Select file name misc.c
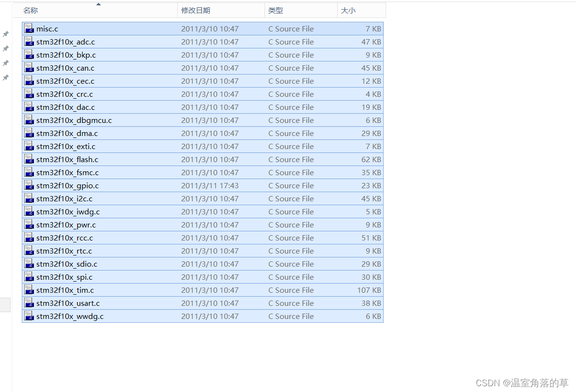 click(47, 29)
